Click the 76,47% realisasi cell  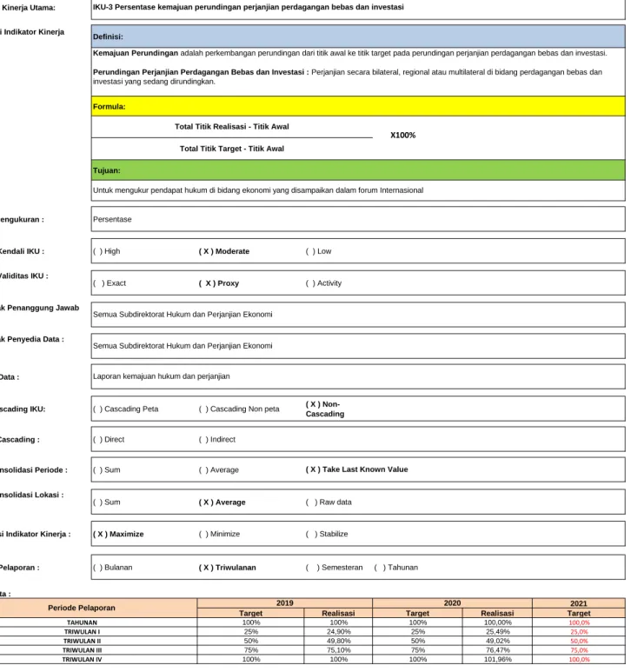(x=497, y=650)
